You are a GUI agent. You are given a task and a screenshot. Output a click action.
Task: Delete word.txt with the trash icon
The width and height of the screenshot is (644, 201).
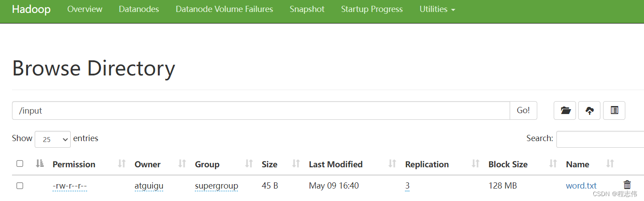(x=627, y=185)
